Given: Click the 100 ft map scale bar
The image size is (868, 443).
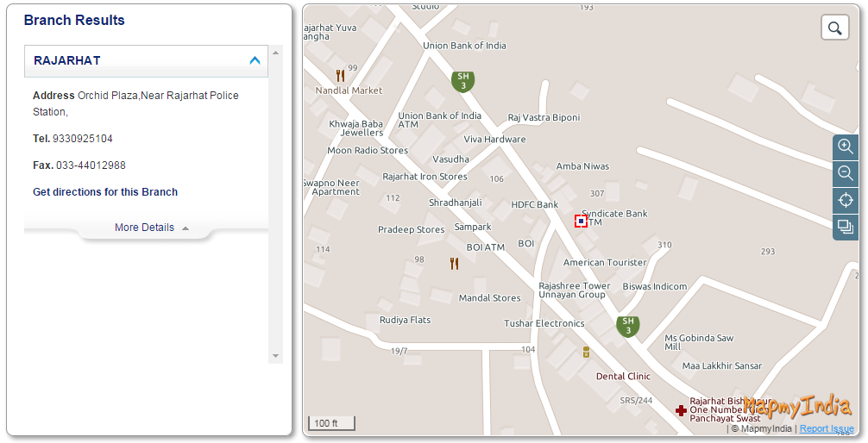Looking at the screenshot, I should point(331,424).
